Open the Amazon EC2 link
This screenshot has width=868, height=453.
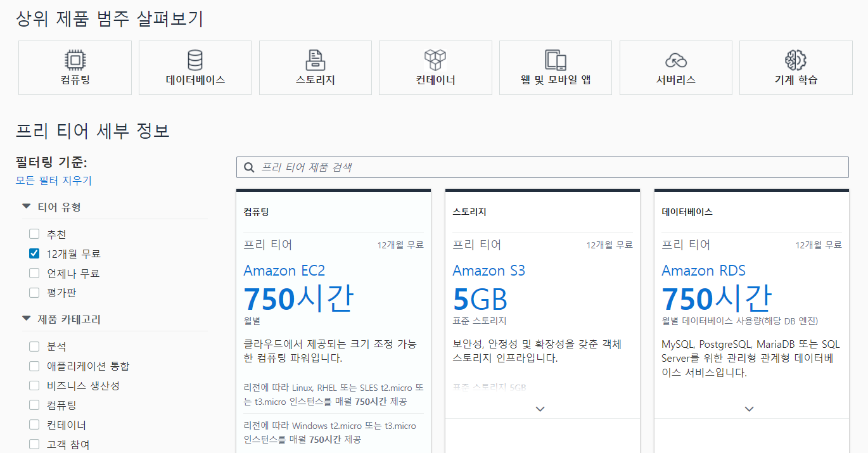point(284,271)
